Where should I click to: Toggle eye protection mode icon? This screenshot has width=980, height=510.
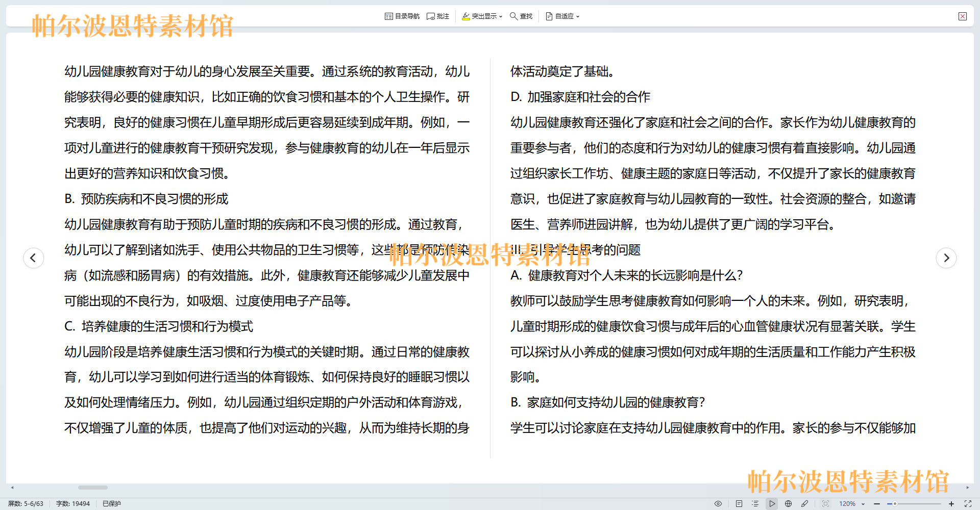[718, 503]
